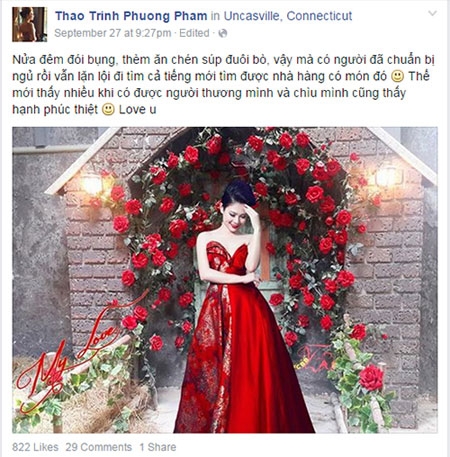The width and height of the screenshot is (450, 457).
Task: Show the 822 Likes list
Action: pos(35,447)
